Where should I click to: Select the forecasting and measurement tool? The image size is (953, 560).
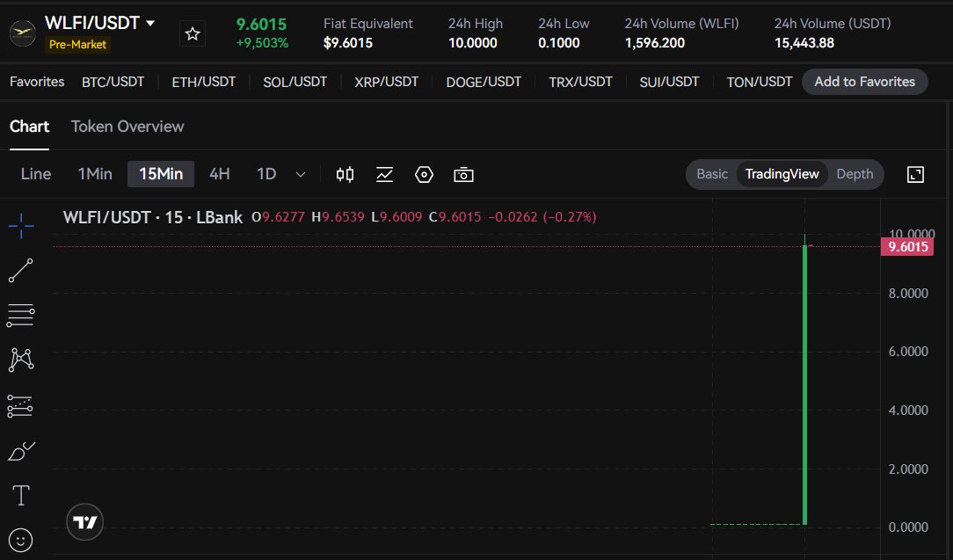tap(20, 405)
